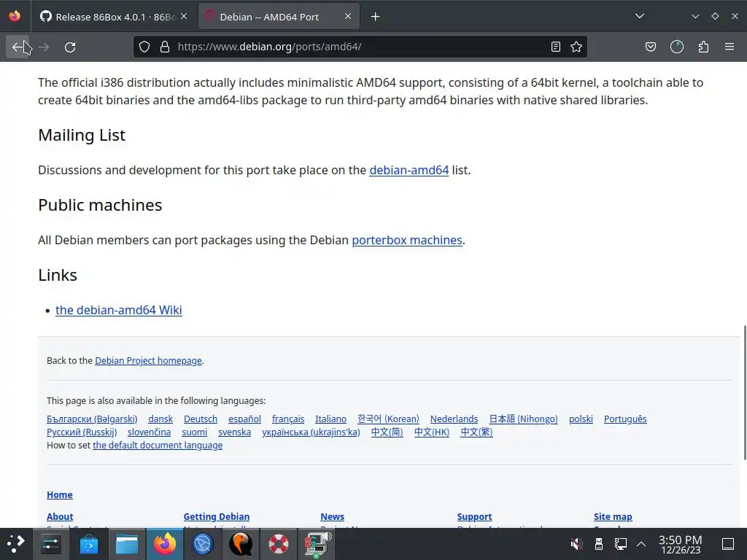Image resolution: width=747 pixels, height=560 pixels.
Task: Click Firefox icon in taskbar
Action: (x=164, y=544)
